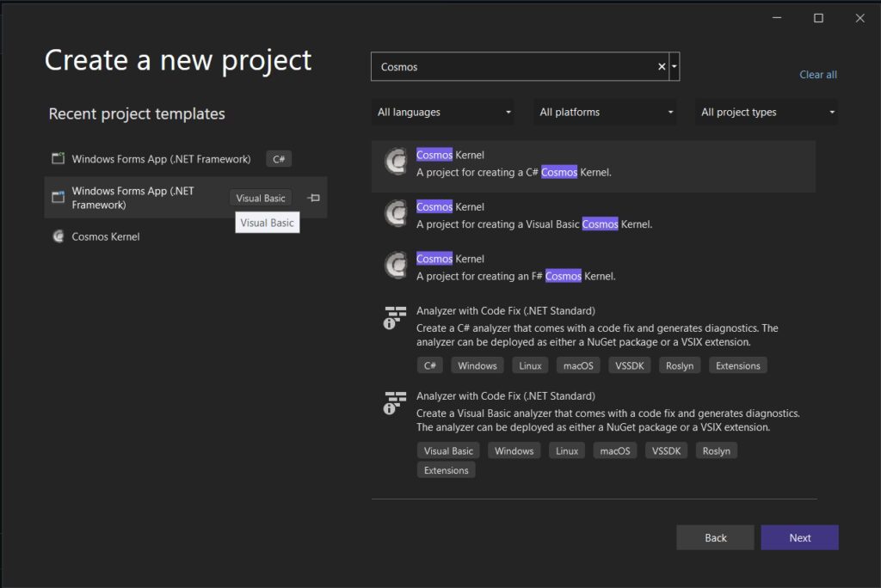Click the C# Cosmos Kernel template icon
Viewport: 881px width, 588px height.
[x=396, y=162]
